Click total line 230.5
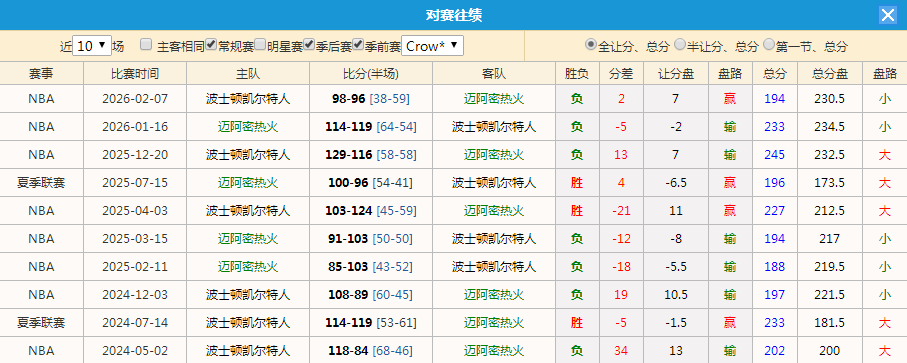 tap(829, 99)
